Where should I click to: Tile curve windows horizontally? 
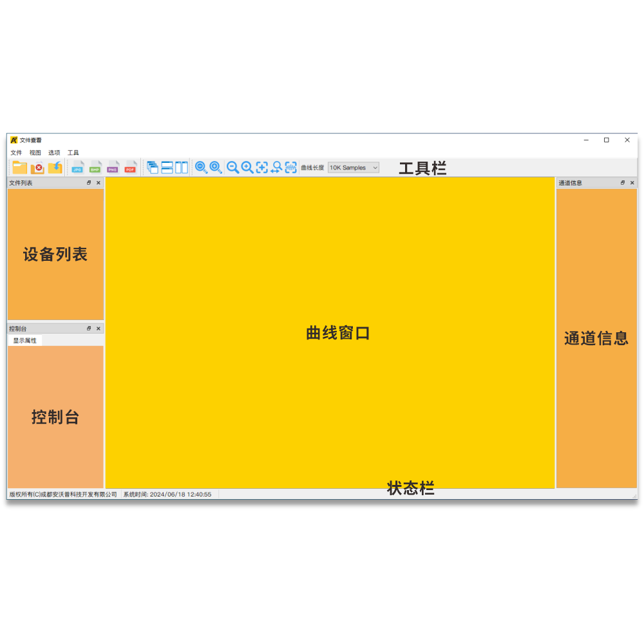click(x=167, y=167)
